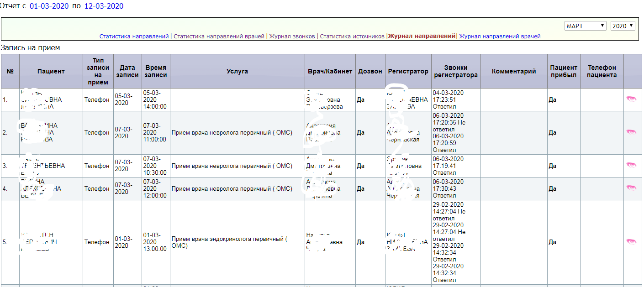Open the month dropdown showing МАРТ

[x=585, y=26]
